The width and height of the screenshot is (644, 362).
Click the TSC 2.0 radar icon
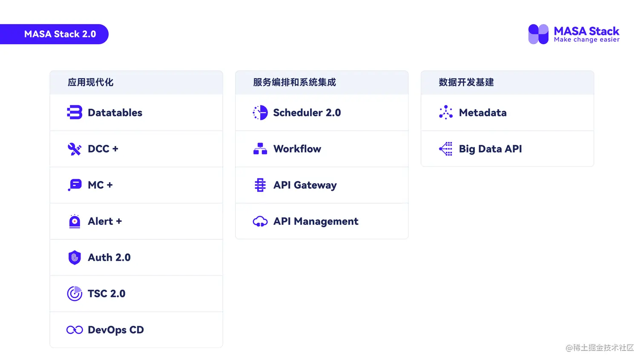pyautogui.click(x=75, y=293)
